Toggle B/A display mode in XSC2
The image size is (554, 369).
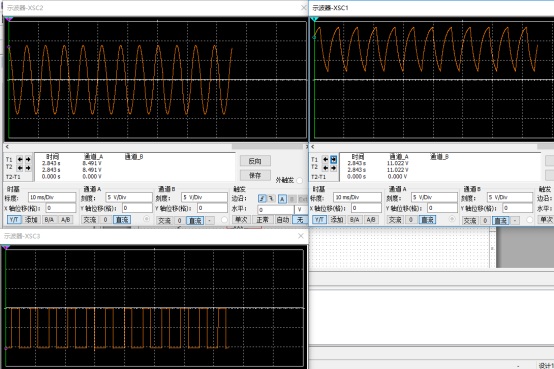click(x=49, y=219)
